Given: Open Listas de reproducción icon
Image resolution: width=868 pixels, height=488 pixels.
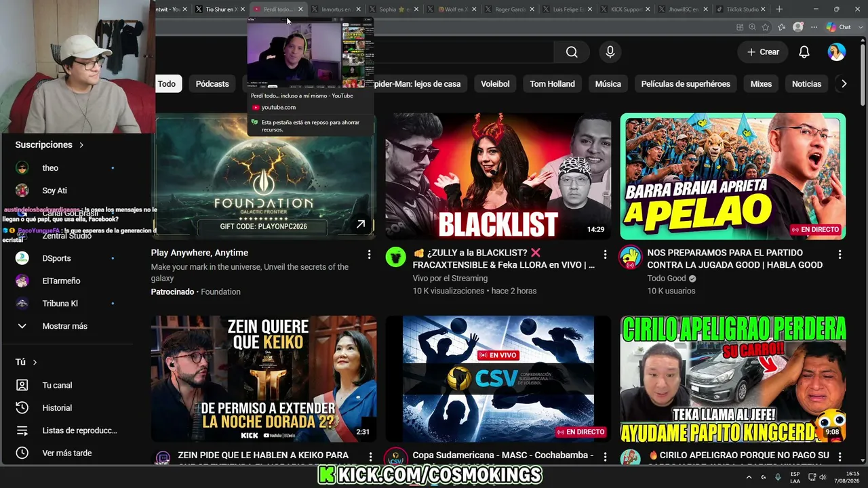Looking at the screenshot, I should pyautogui.click(x=22, y=430).
